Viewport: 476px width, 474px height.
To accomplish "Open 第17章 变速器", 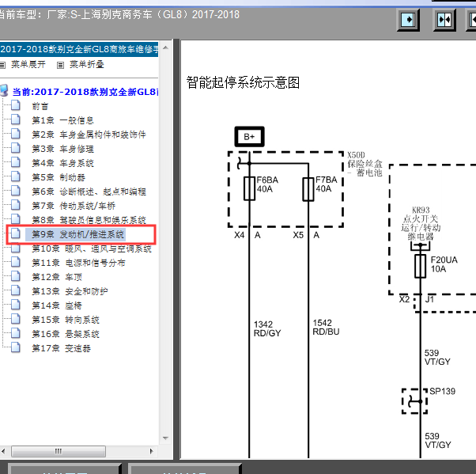I will coord(62,348).
